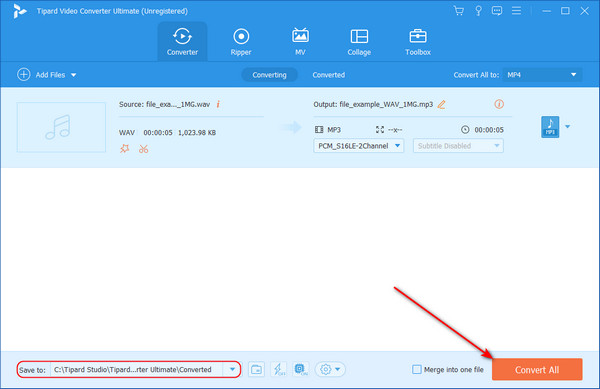Switch to the Converted tab
The width and height of the screenshot is (600, 389).
point(329,75)
